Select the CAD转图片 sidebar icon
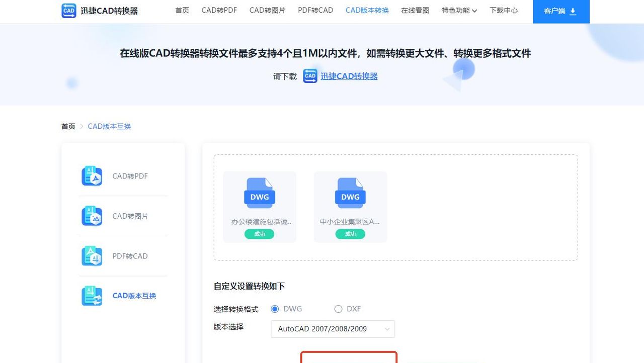This screenshot has height=363, width=644. pyautogui.click(x=92, y=216)
